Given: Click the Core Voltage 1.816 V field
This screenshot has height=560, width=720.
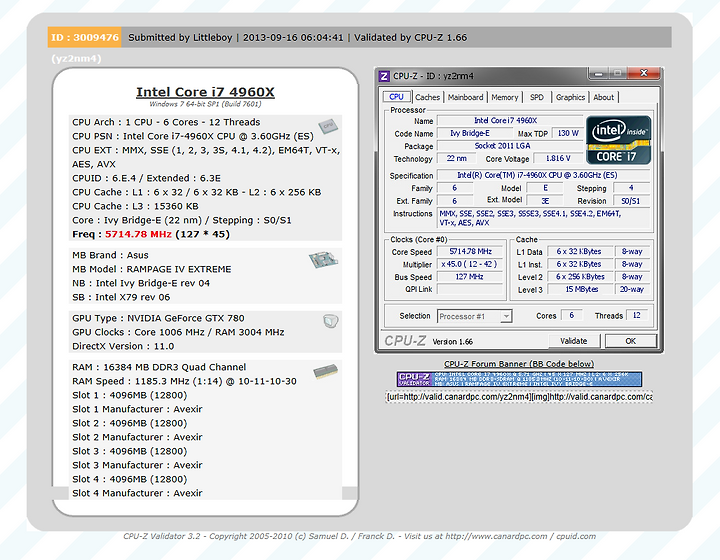Looking at the screenshot, I should click(558, 158).
